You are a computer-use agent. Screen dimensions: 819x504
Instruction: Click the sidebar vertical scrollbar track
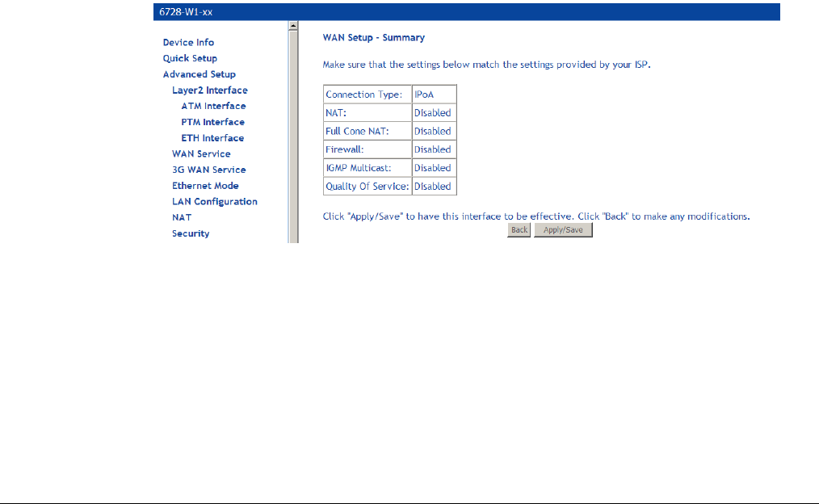(x=293, y=136)
